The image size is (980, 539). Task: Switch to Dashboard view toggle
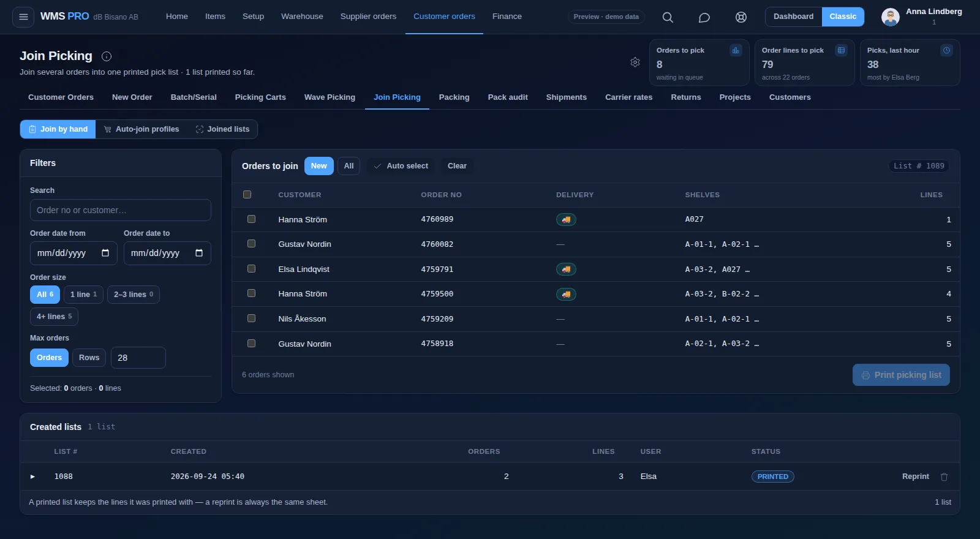click(x=793, y=17)
